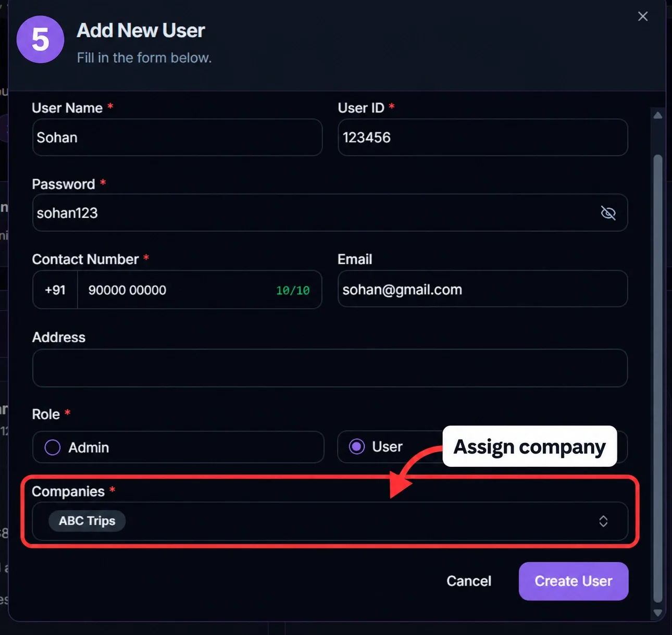Click the vertical scrollbar thumb
Screen dimensions: 672x635
658,378
